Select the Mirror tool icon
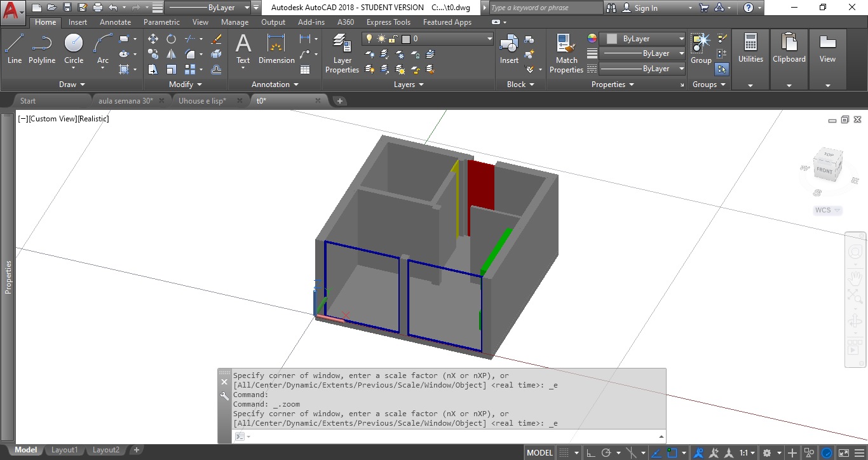The width and height of the screenshot is (868, 460). point(171,54)
